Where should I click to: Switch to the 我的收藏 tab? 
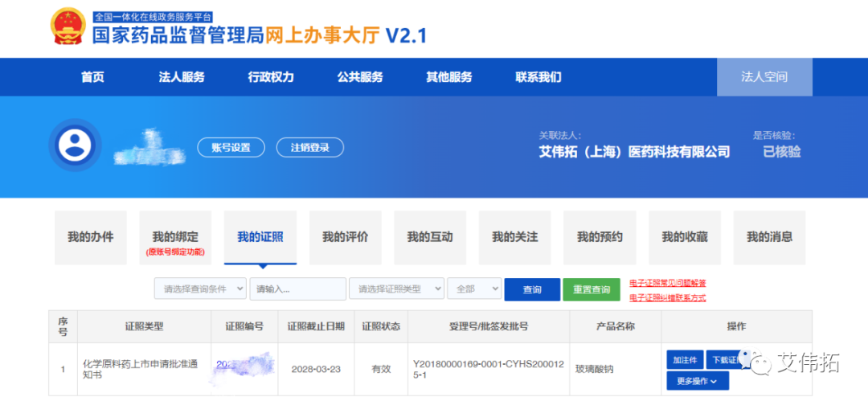click(685, 237)
